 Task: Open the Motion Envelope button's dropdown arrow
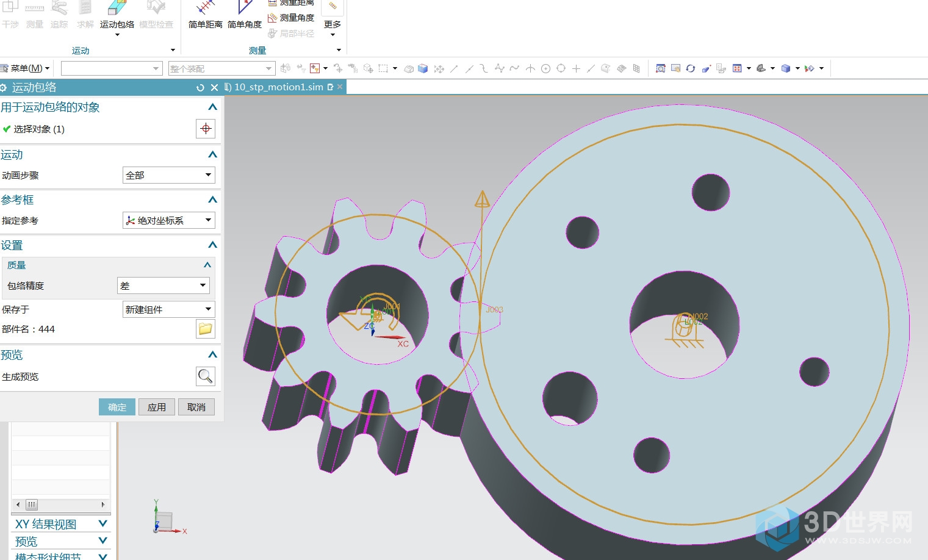click(117, 35)
